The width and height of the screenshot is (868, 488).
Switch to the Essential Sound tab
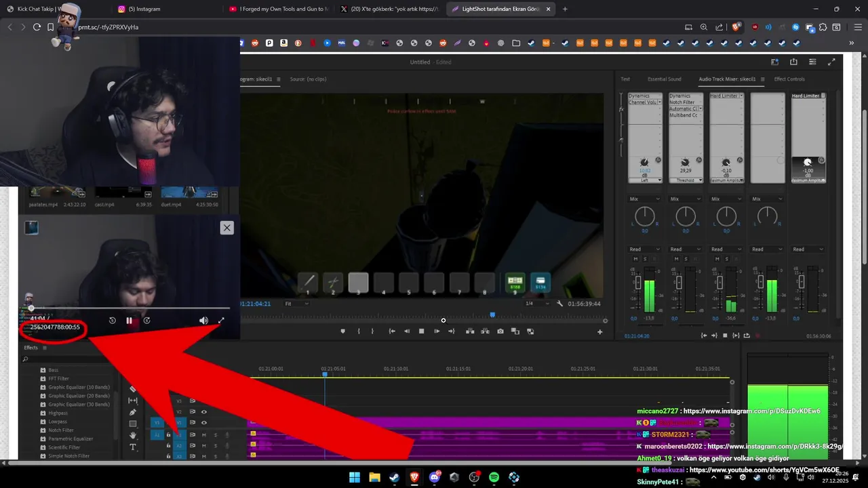pos(665,79)
